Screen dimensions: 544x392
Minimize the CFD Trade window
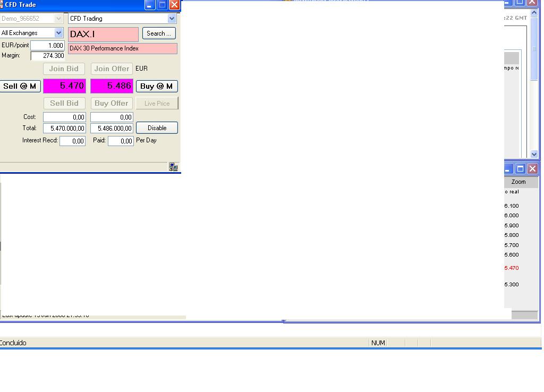coord(150,5)
